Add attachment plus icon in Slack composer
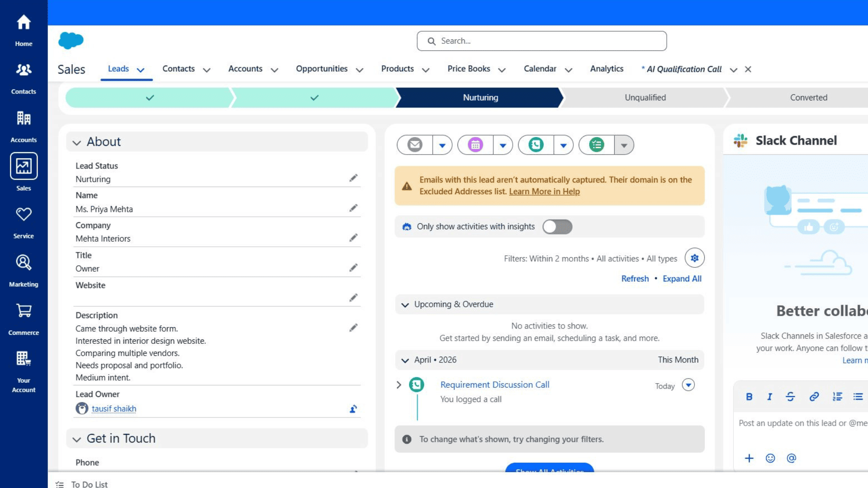Viewport: 868px width, 488px height. tap(749, 458)
